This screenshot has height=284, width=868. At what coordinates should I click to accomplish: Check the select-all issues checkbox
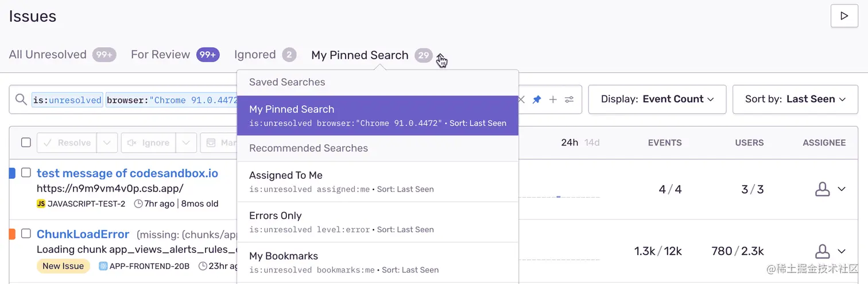point(26,143)
